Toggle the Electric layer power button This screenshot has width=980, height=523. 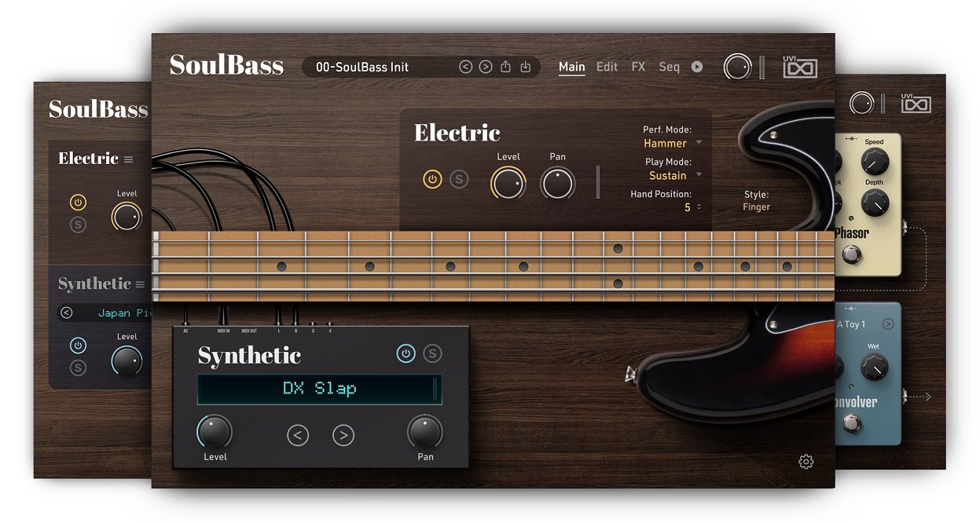[x=432, y=179]
